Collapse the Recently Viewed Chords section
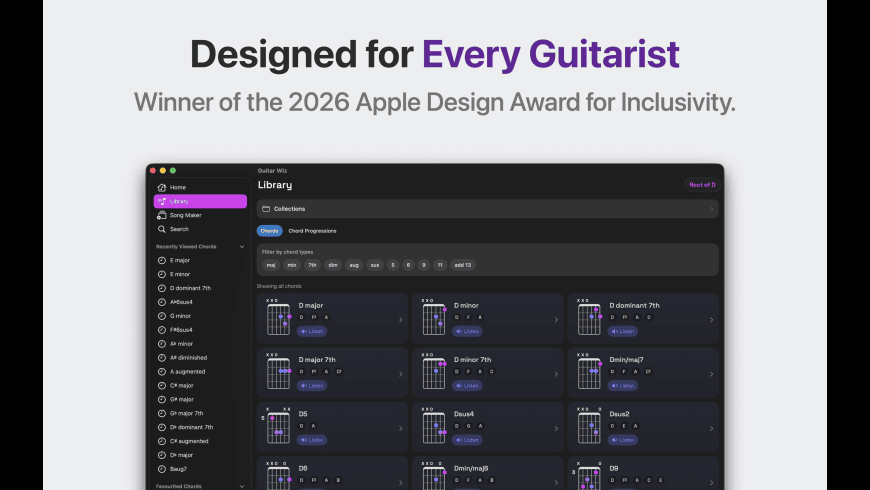 242,246
